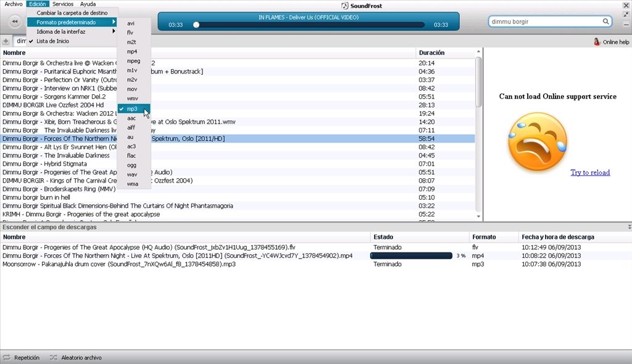Viewport: 632px width, 364px height.
Task: Click the '10:07:38 06/09/2013' download timestamp
Action: tap(551, 264)
